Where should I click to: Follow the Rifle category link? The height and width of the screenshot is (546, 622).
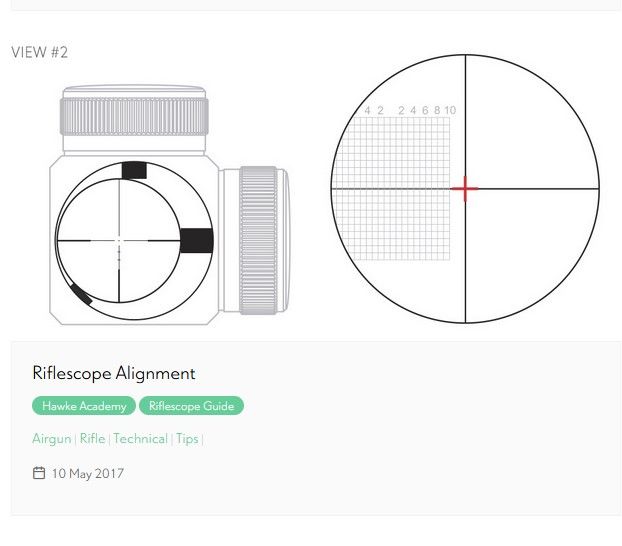click(92, 439)
